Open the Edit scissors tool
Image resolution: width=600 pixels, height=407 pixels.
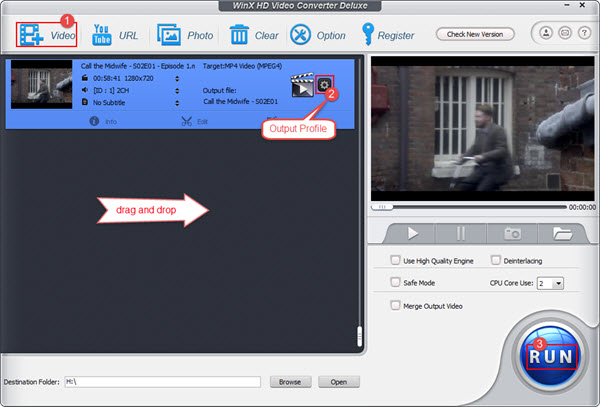tap(194, 121)
